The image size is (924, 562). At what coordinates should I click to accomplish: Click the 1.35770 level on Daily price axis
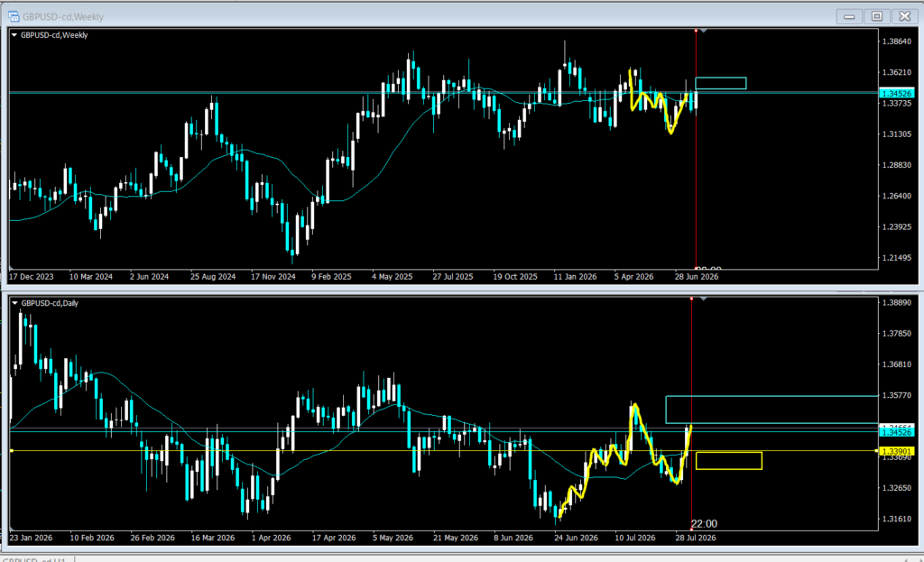point(897,395)
